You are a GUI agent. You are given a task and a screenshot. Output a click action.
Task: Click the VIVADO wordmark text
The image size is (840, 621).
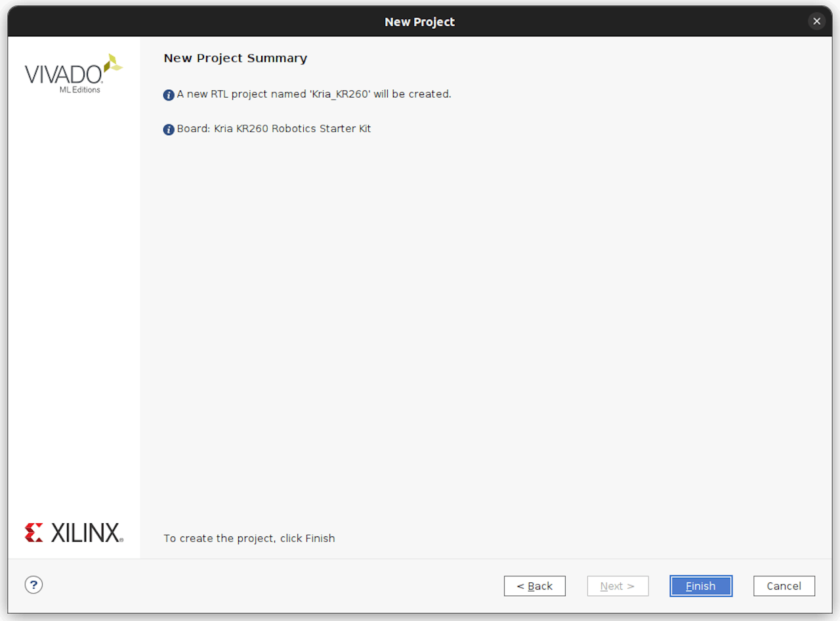63,74
